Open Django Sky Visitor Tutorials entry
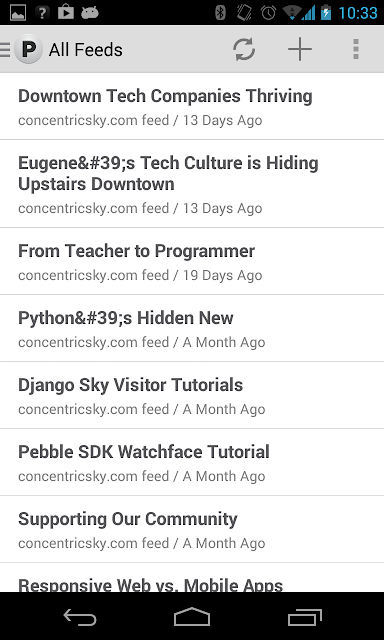Screen dimensions: 384x640 pyautogui.click(x=192, y=395)
